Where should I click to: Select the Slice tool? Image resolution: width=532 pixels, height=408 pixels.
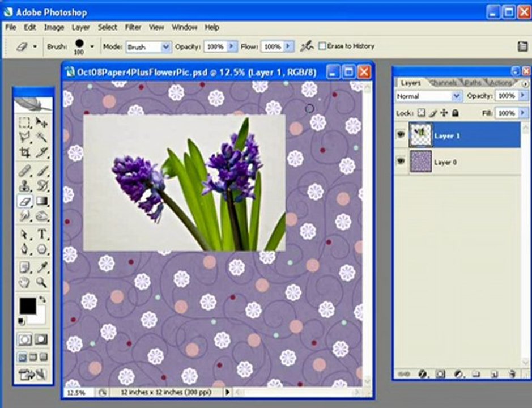coord(42,152)
